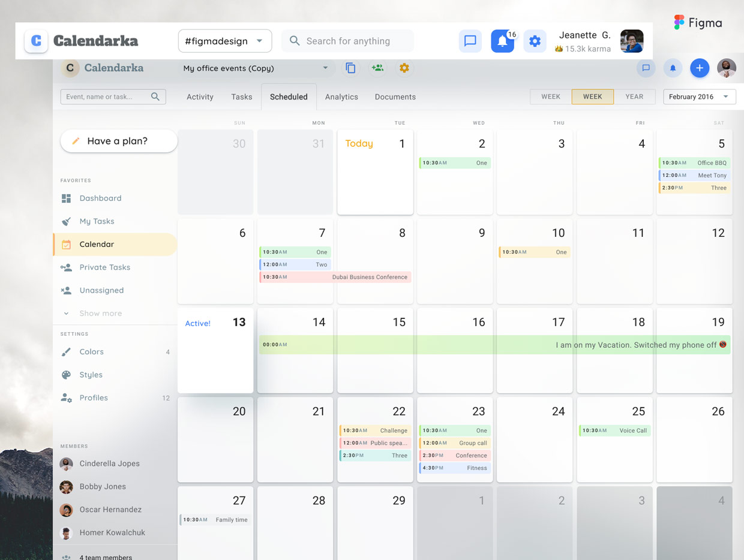Expand Show more in favorites
Screen dimensions: 744x560
[x=115, y=313]
